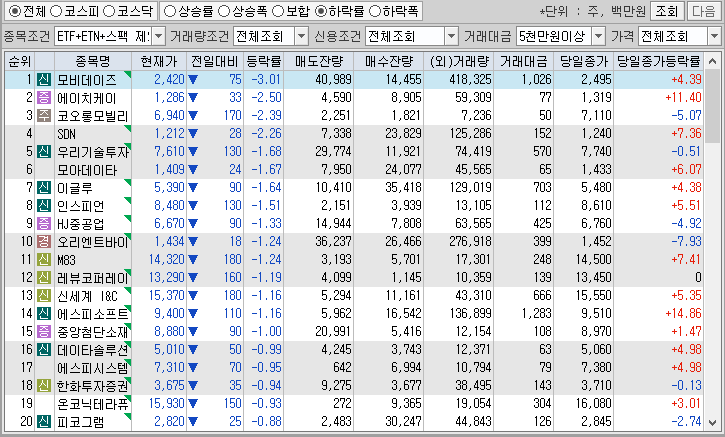
Task: Click the down arrow icon in 모아데이타 row
Action: pyautogui.click(x=193, y=170)
